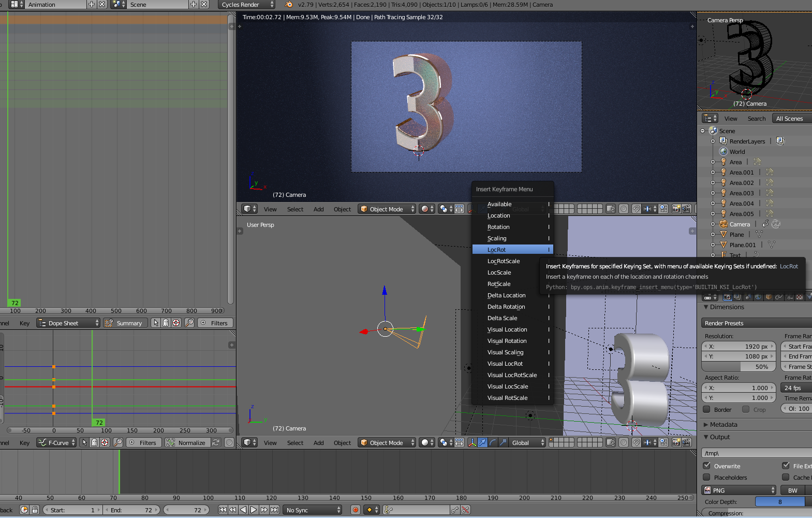Open the Cycles Render engine dropdown
Screen dimensions: 812x518
click(x=246, y=4)
